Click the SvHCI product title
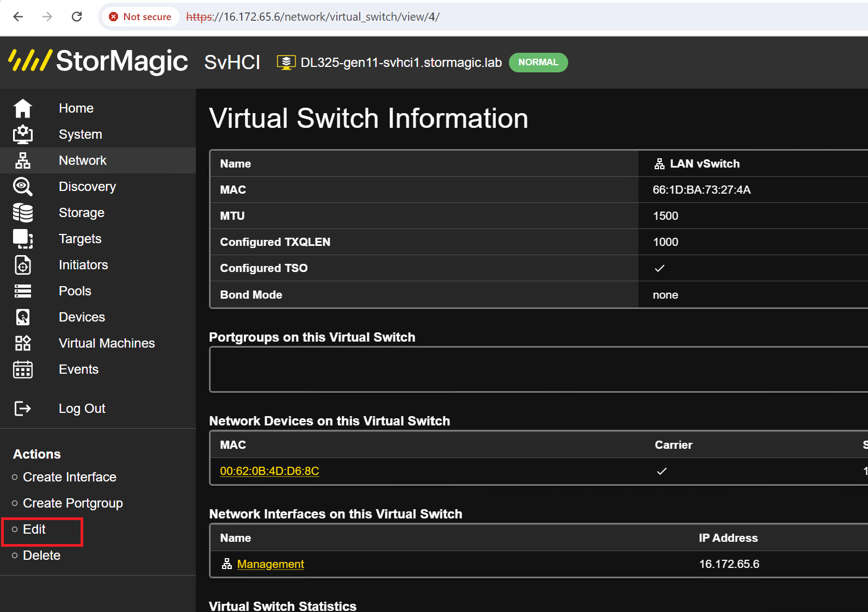 pos(232,63)
